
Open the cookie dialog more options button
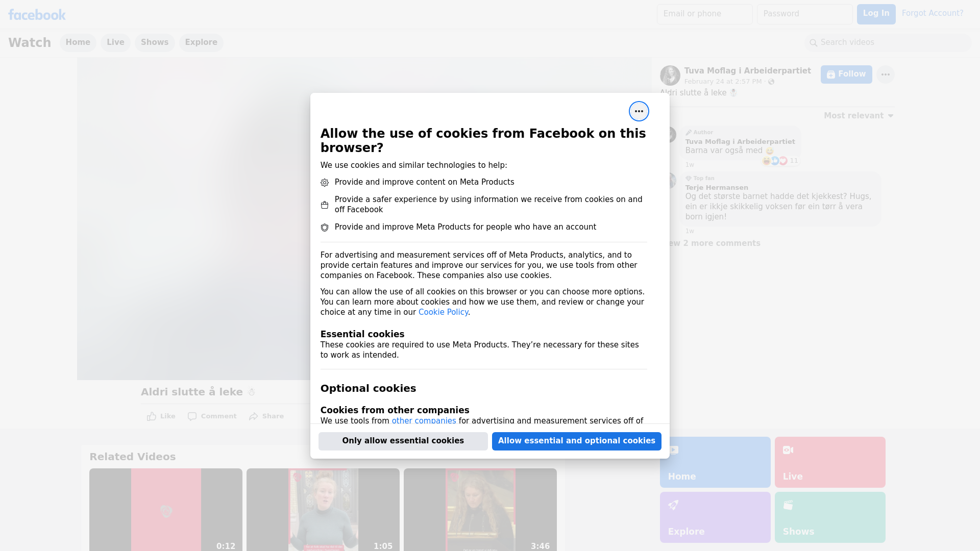pos(639,111)
